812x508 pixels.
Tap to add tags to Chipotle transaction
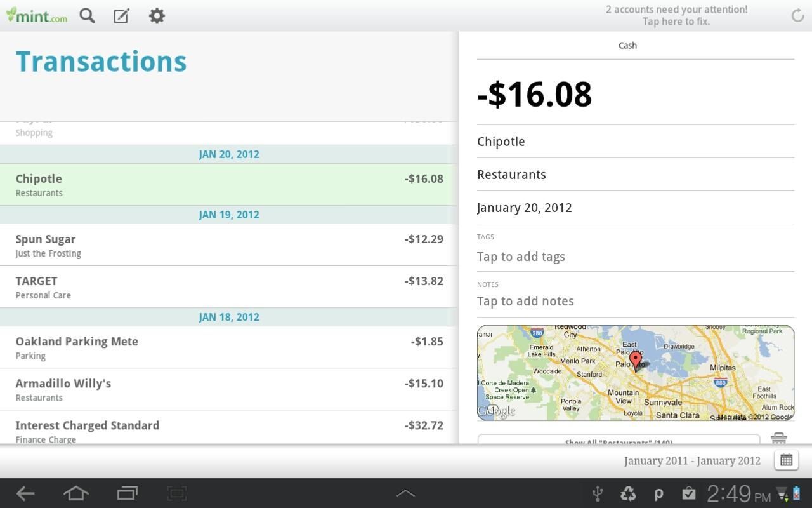pyautogui.click(x=521, y=257)
